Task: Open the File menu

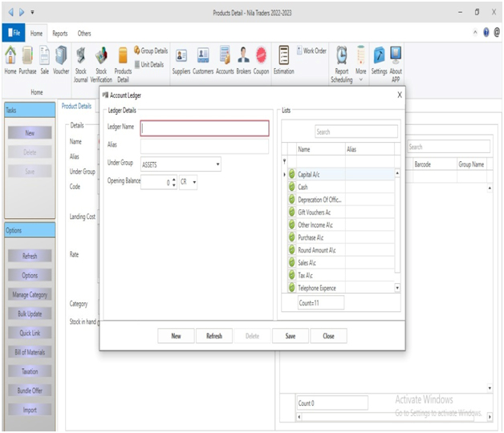Action: click(14, 33)
